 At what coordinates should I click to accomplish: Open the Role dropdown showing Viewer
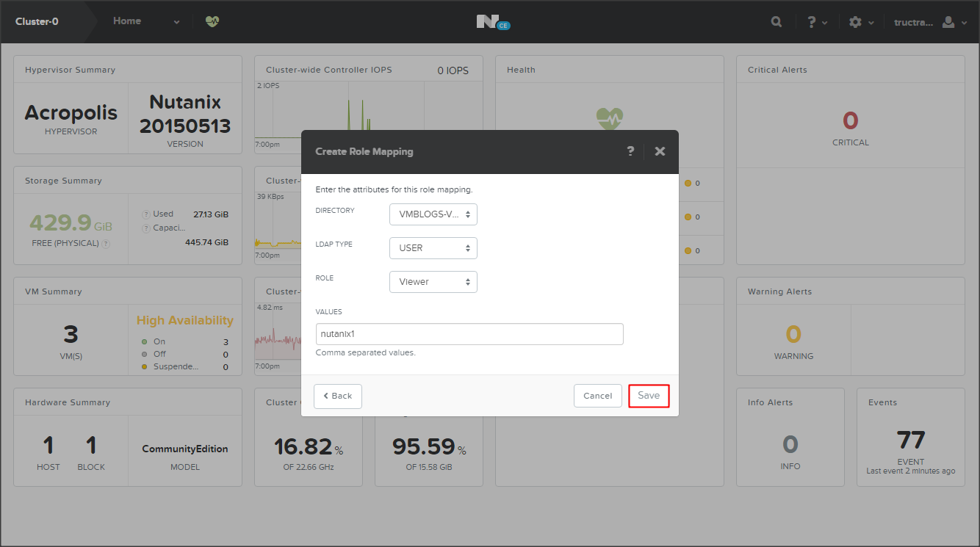[433, 282]
